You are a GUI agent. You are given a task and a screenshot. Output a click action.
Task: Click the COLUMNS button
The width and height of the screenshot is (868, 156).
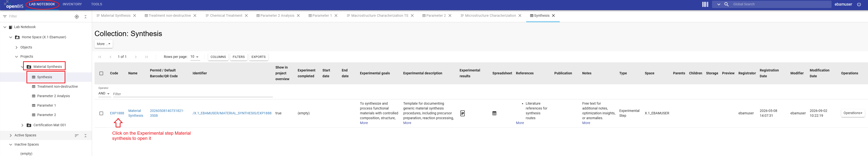point(218,57)
